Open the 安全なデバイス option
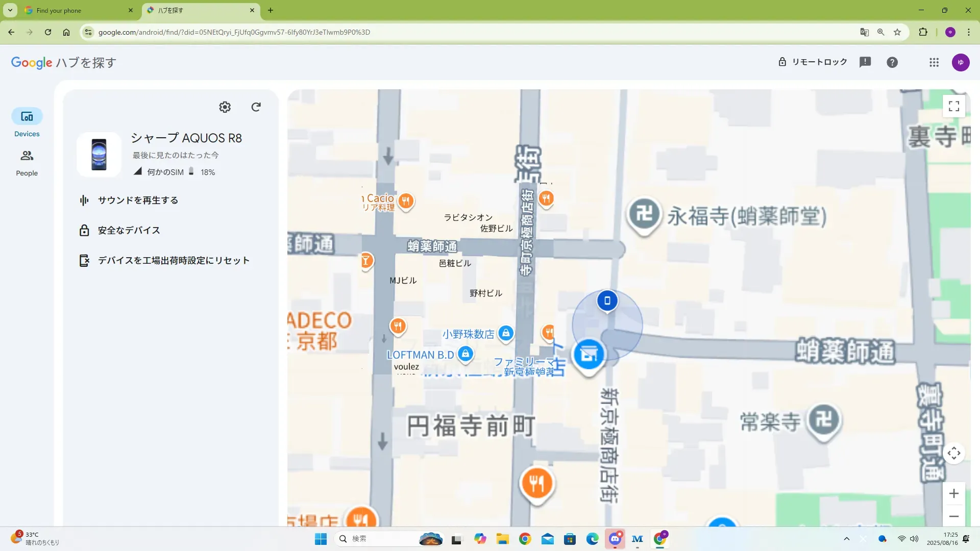980x551 pixels. click(129, 231)
